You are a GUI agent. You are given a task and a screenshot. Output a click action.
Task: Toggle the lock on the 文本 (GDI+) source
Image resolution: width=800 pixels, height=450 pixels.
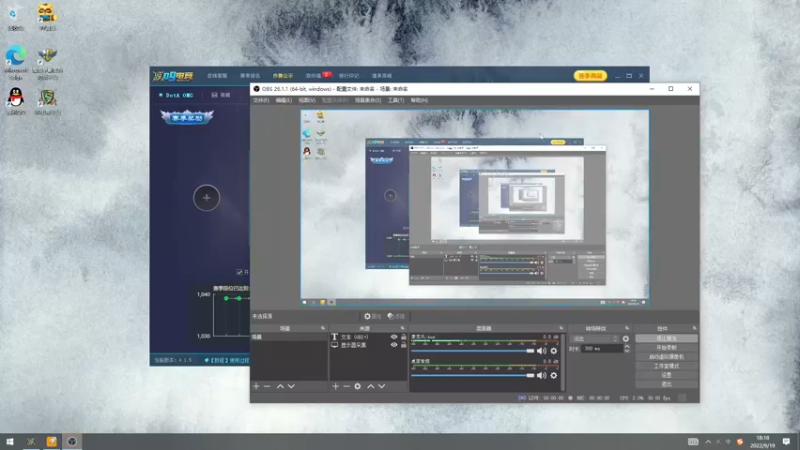(404, 337)
